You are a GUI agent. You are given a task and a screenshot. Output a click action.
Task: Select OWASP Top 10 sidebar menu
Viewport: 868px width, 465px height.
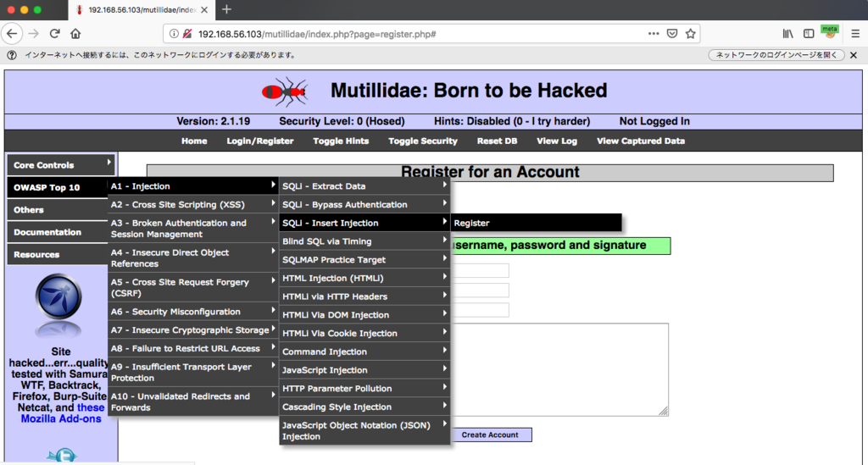(58, 187)
